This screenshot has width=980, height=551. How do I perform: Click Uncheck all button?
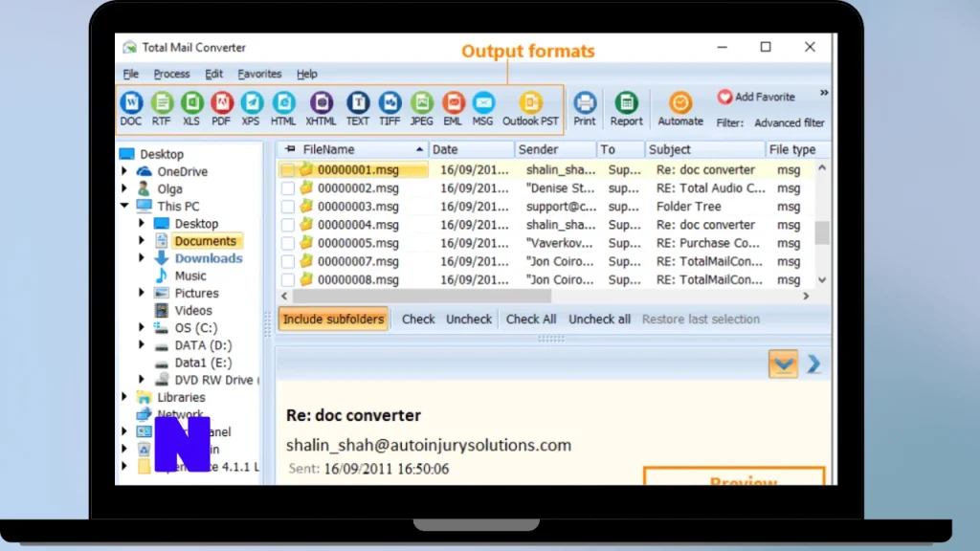(x=599, y=320)
